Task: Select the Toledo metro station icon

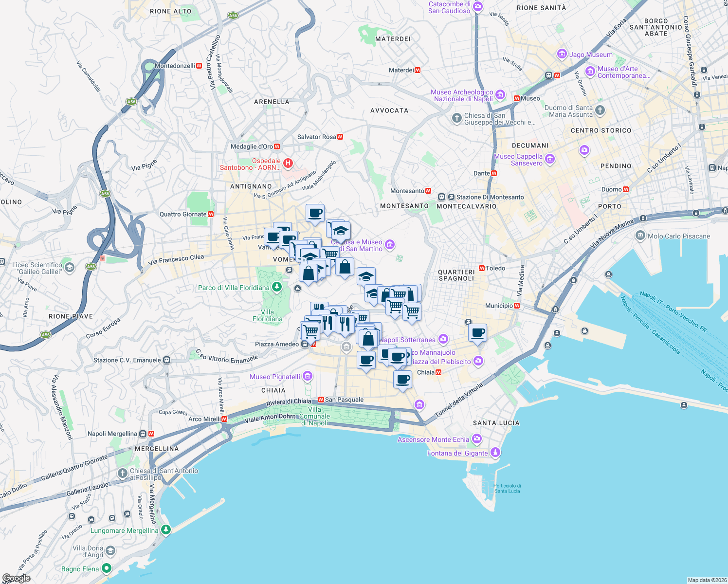Action: coord(481,268)
